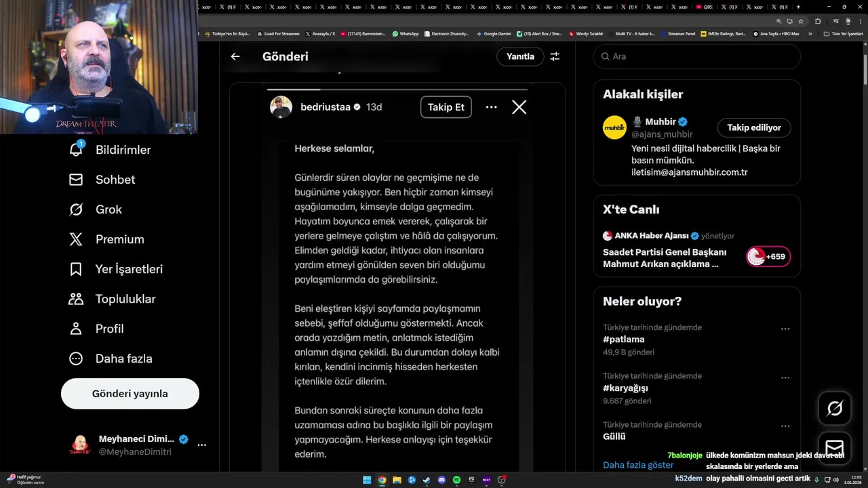868x488 pixels.
Task: Open Tüm Yer İşaretleri bookmarks folder
Action: (844, 33)
